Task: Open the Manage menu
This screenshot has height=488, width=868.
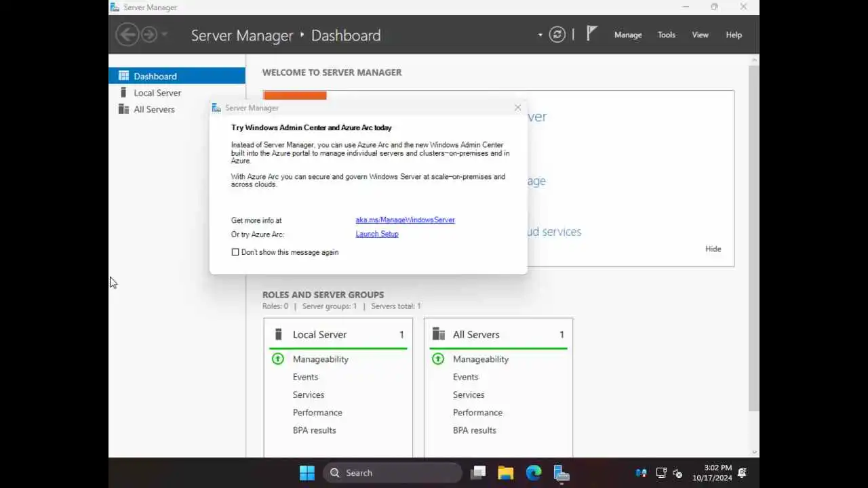Action: (x=628, y=35)
